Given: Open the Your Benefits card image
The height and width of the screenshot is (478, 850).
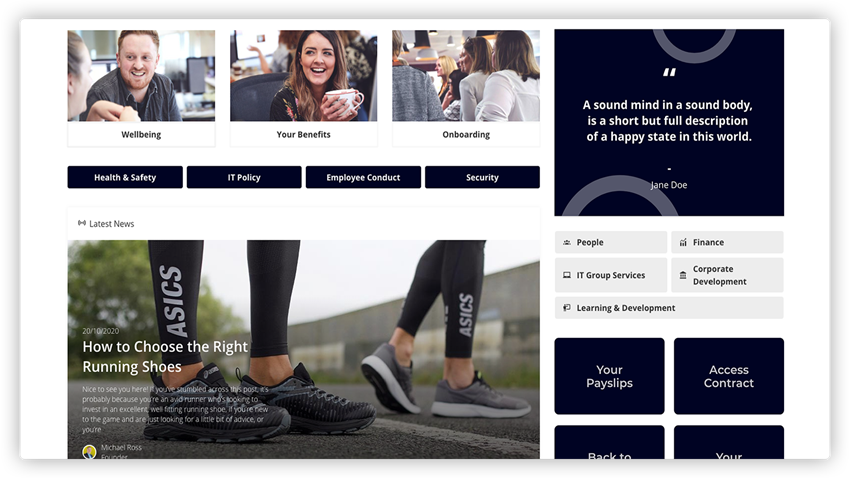Looking at the screenshot, I should pos(303,76).
